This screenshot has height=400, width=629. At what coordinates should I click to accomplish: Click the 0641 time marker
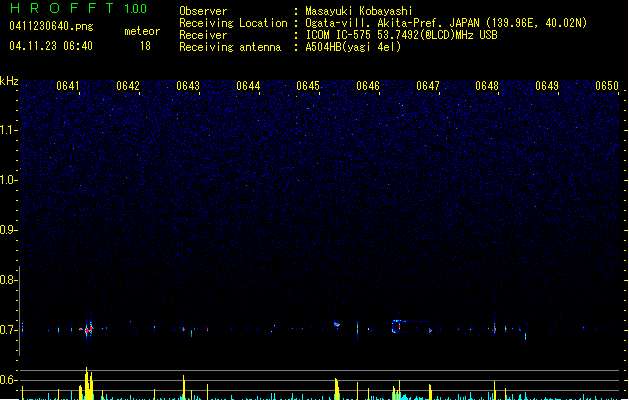coord(68,86)
